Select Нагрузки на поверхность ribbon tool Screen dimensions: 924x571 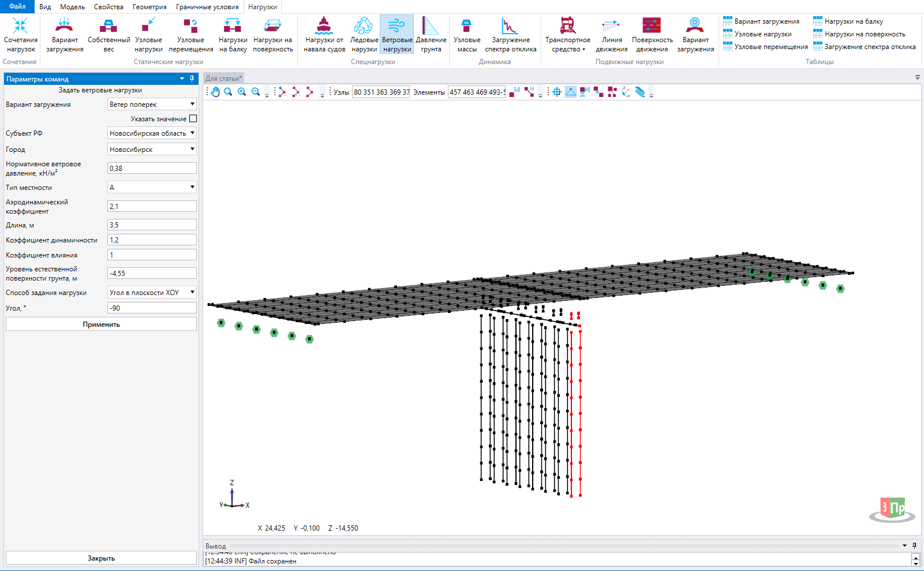click(272, 35)
